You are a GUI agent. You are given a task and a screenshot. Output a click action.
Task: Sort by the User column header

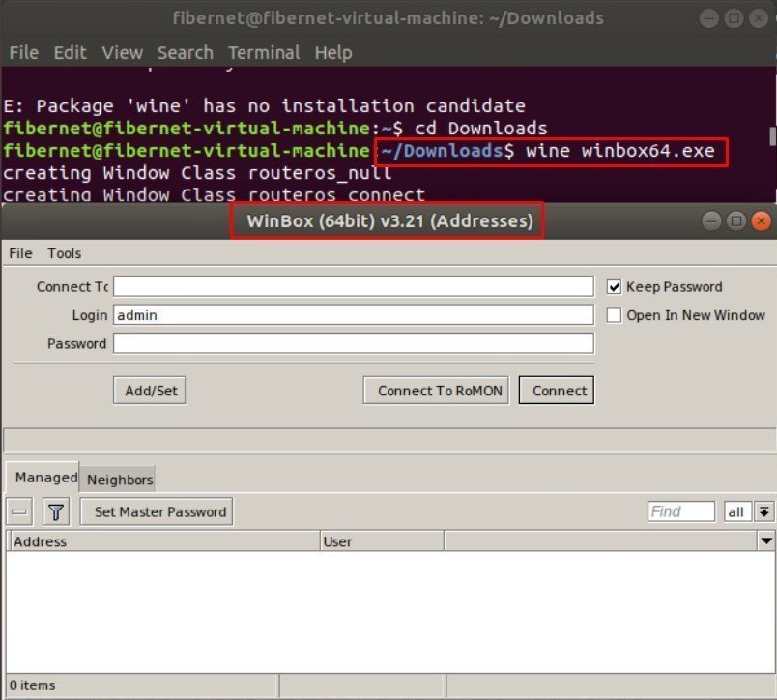pyautogui.click(x=382, y=540)
